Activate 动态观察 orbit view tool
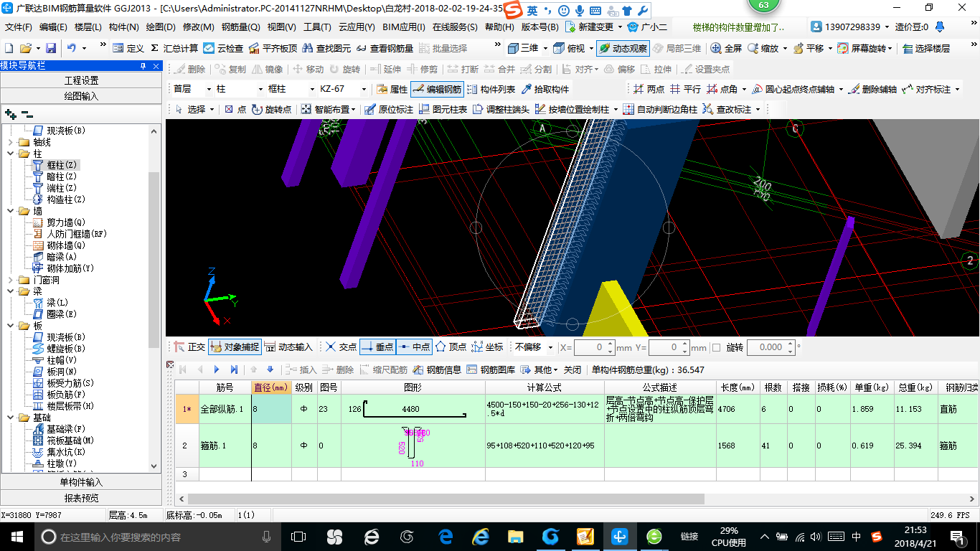 click(x=623, y=48)
